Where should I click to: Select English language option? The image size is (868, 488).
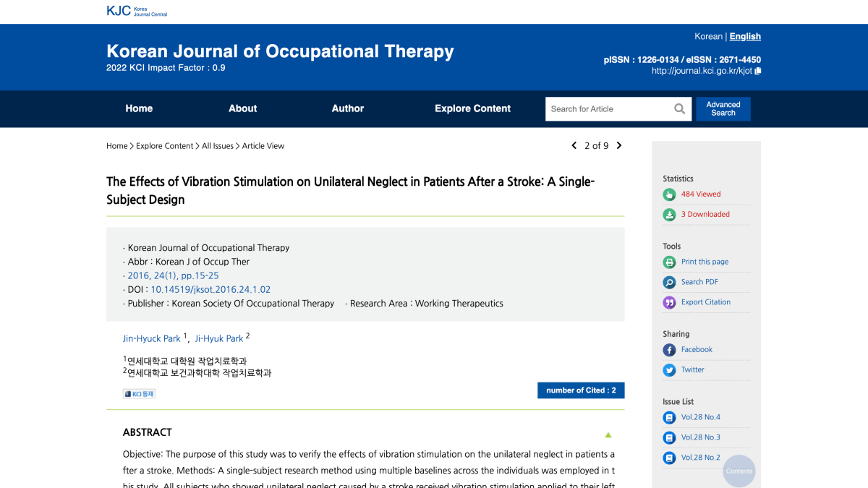point(745,37)
